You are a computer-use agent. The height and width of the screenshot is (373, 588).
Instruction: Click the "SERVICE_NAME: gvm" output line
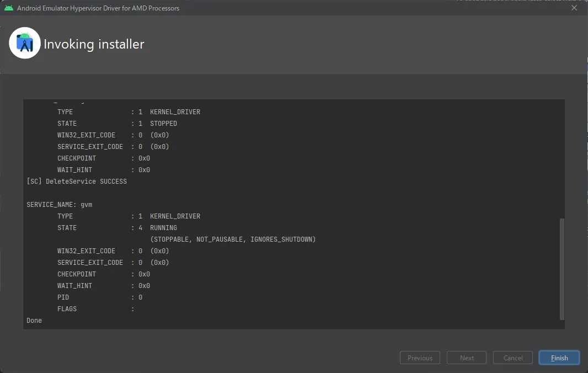pos(60,205)
